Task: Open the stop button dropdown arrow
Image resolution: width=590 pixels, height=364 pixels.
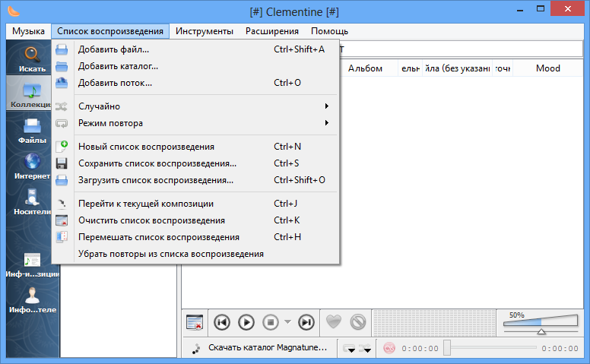Action: [x=287, y=322]
